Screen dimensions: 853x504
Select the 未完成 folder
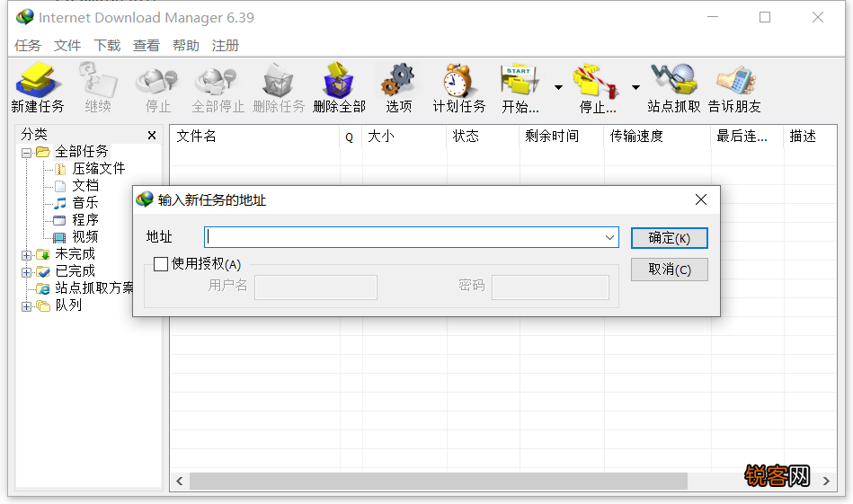(x=76, y=254)
